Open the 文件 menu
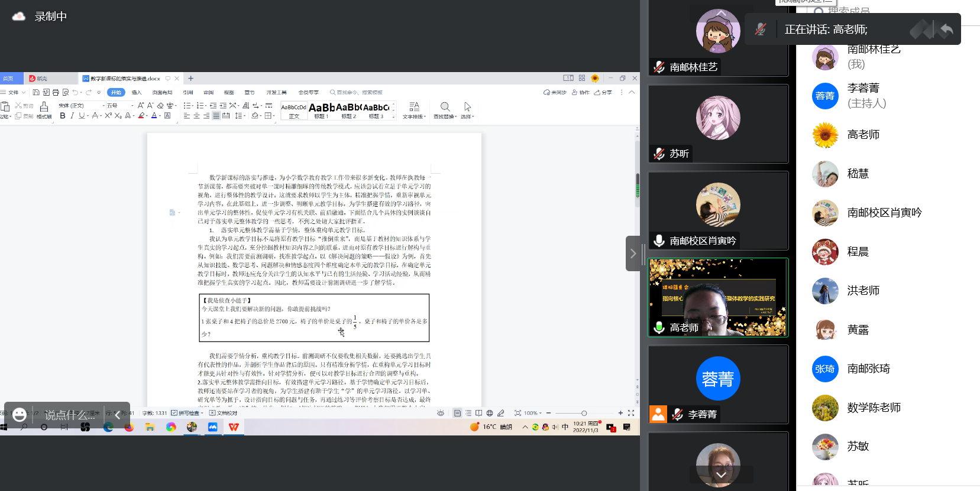 click(13, 92)
